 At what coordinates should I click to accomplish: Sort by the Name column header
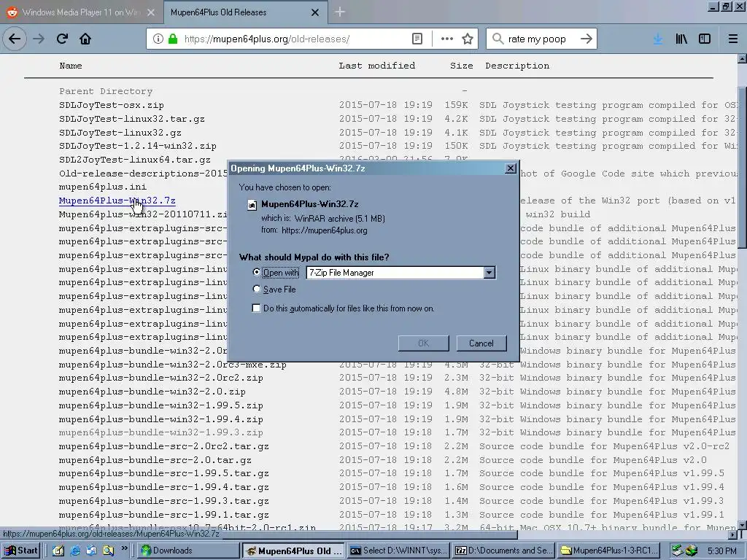(71, 66)
